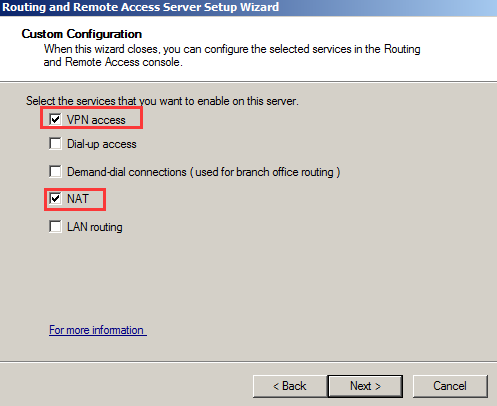The image size is (497, 406).
Task: Cancel the setup wizard
Action: coord(450,386)
